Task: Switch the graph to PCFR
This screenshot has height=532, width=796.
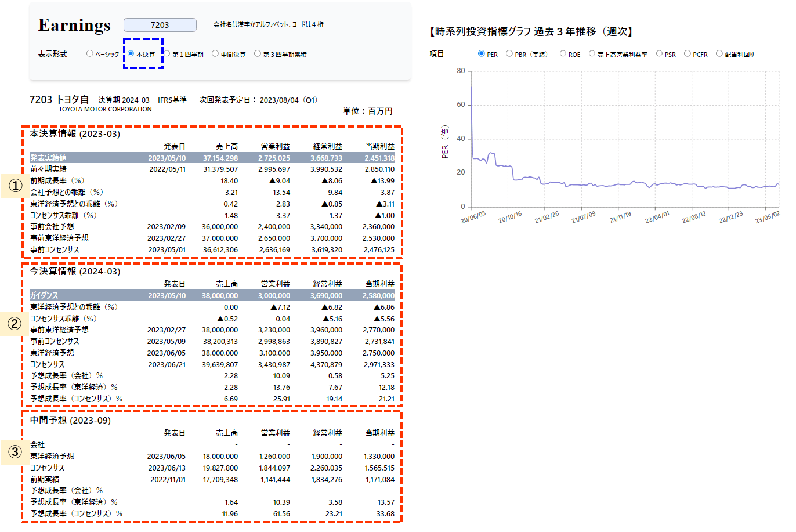Action: tap(688, 54)
